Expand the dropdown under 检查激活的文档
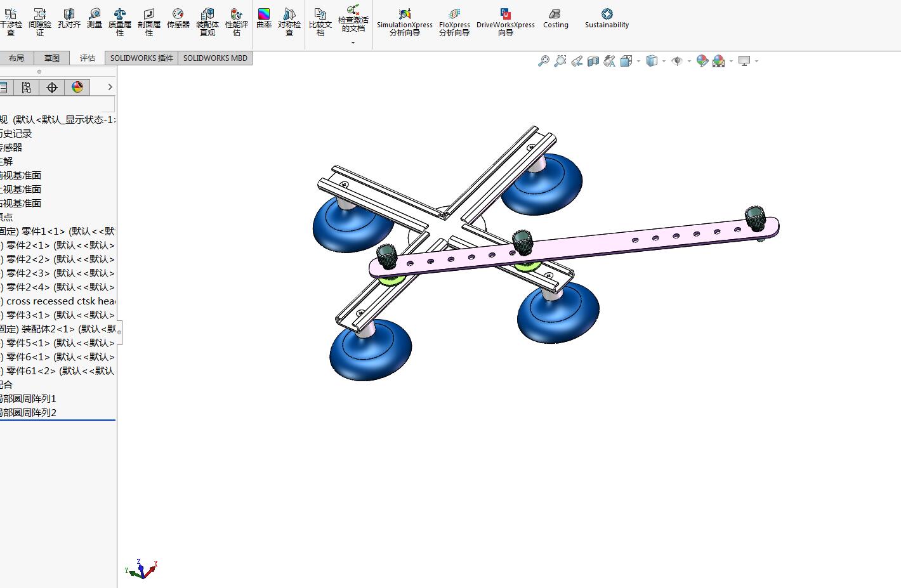 353,42
